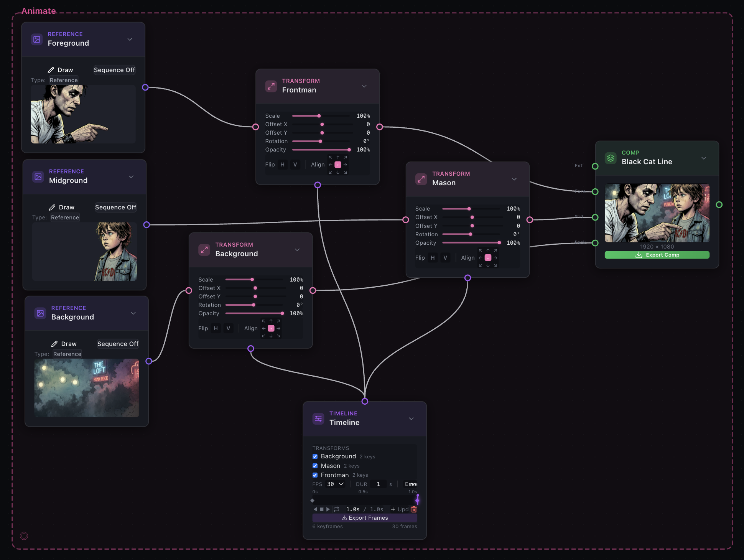Align Frontman transform to bottom-right arrow
The width and height of the screenshot is (744, 560).
tap(346, 172)
